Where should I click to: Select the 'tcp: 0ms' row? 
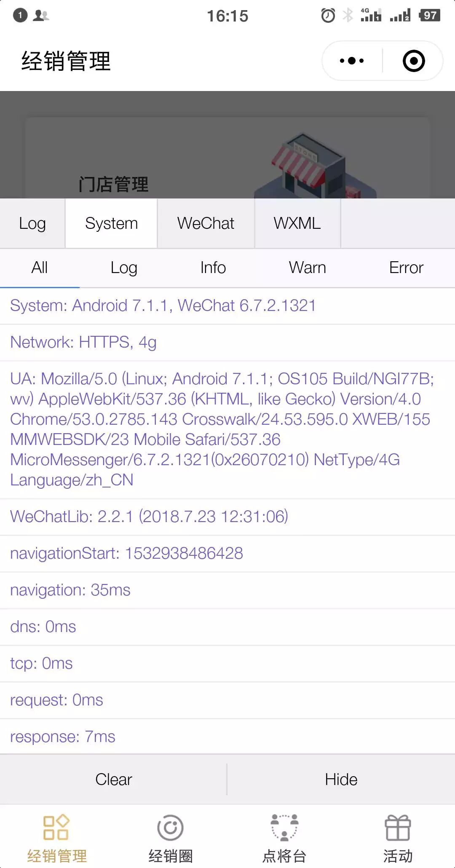227,664
